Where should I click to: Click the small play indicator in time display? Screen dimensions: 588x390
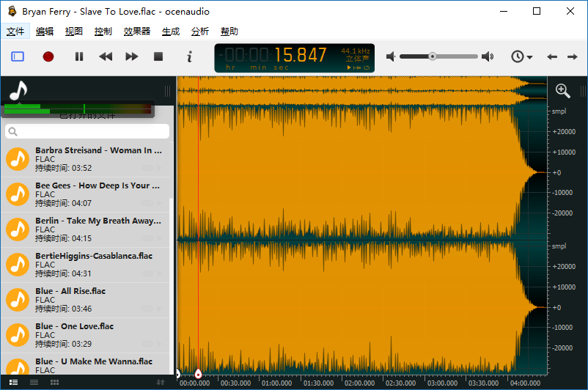point(349,67)
